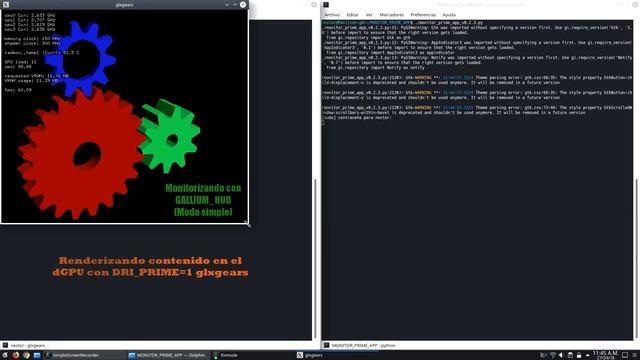Image resolution: width=640 pixels, height=360 pixels.
Task: Click the python tab's terminal icon
Action: click(x=327, y=345)
